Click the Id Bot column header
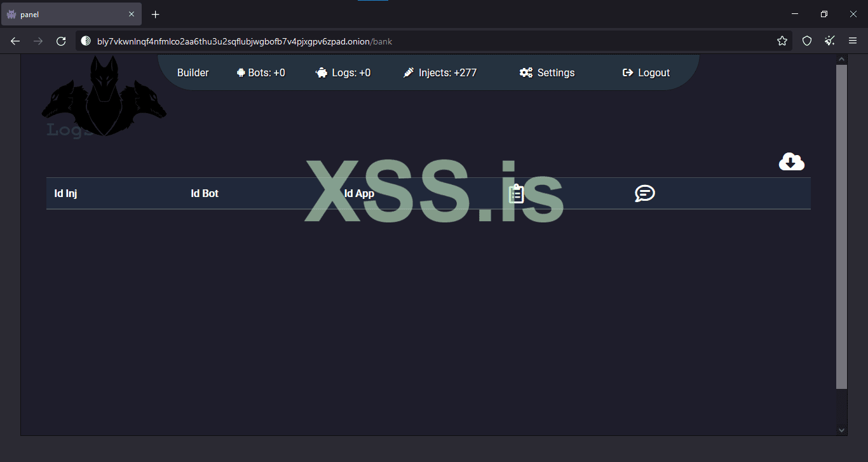 tap(205, 193)
